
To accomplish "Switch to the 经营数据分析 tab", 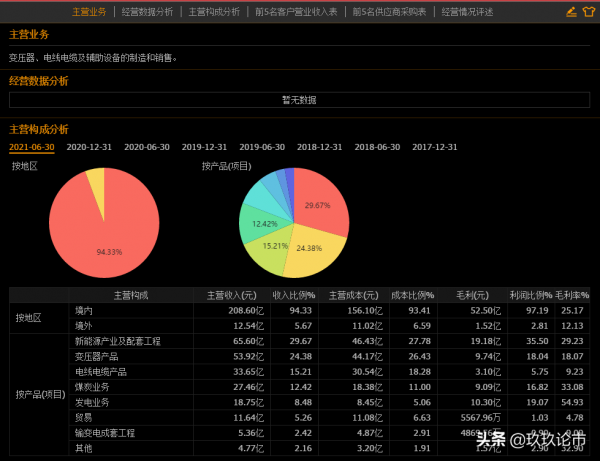I will (147, 12).
